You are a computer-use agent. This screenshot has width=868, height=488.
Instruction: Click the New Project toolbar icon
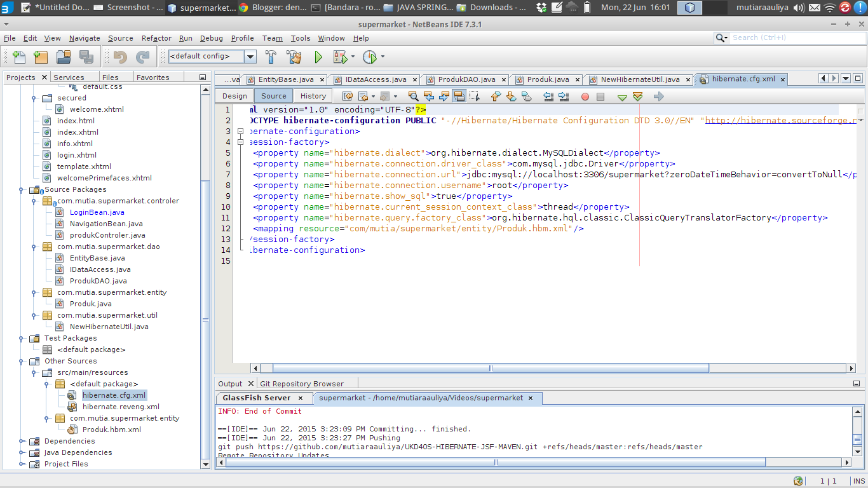tap(41, 57)
